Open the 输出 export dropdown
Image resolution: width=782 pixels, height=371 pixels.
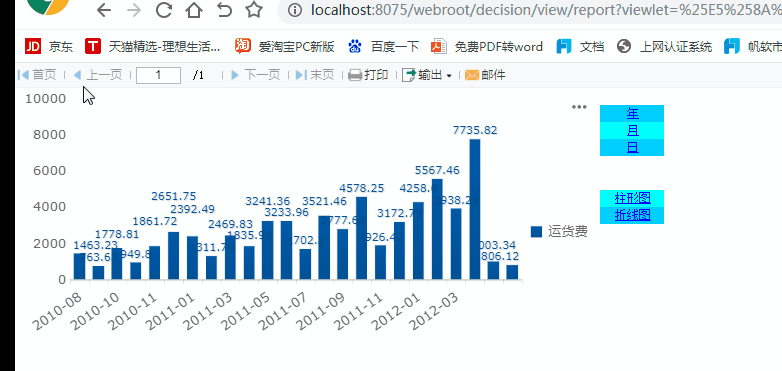click(427, 75)
